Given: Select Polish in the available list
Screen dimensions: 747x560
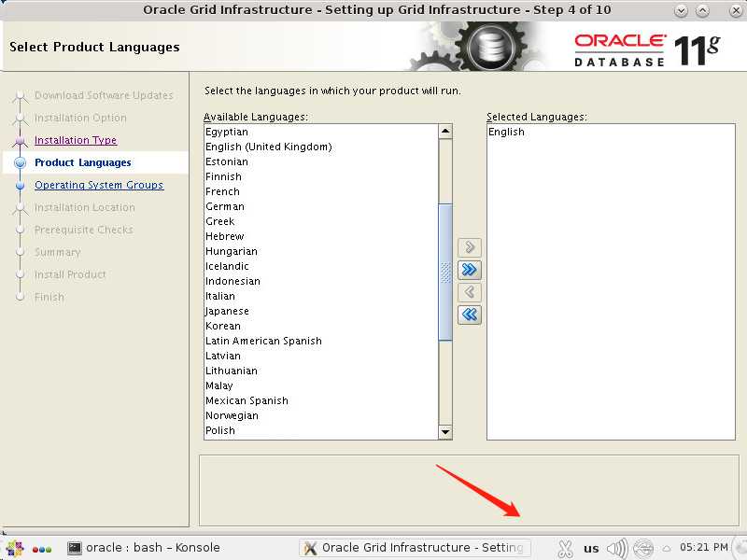Looking at the screenshot, I should [x=320, y=430].
